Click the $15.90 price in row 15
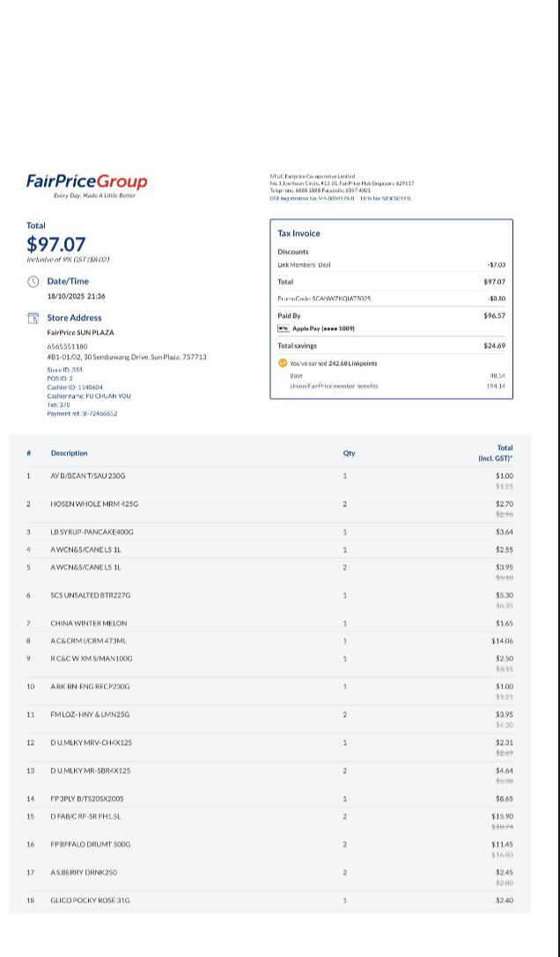 [x=503, y=816]
